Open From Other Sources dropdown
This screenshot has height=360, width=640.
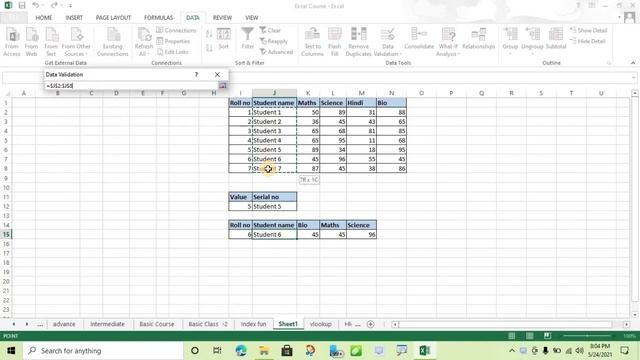click(x=76, y=42)
